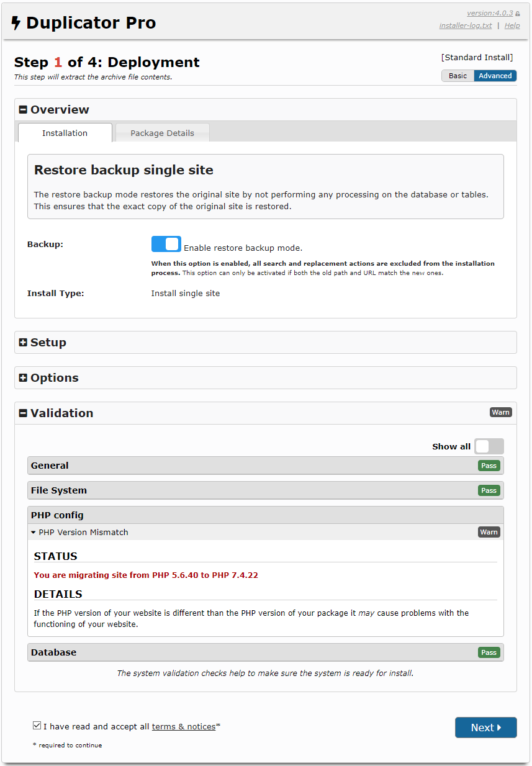Click the Warn badge on PHP Version Mismatch

point(489,532)
